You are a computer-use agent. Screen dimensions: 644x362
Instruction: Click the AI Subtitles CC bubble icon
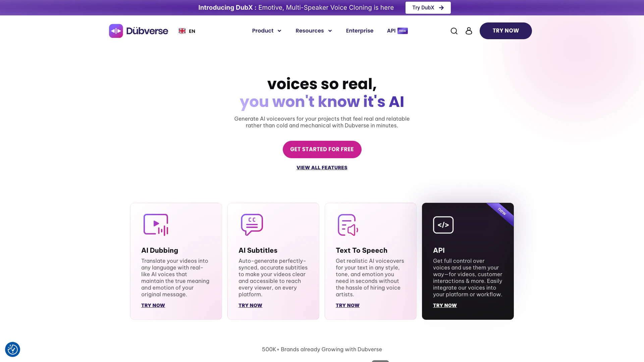click(252, 225)
